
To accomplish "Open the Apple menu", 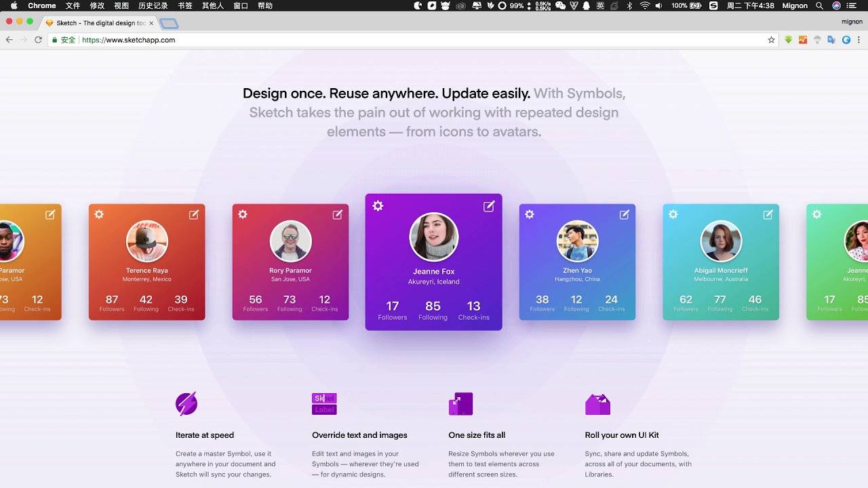I will point(14,5).
